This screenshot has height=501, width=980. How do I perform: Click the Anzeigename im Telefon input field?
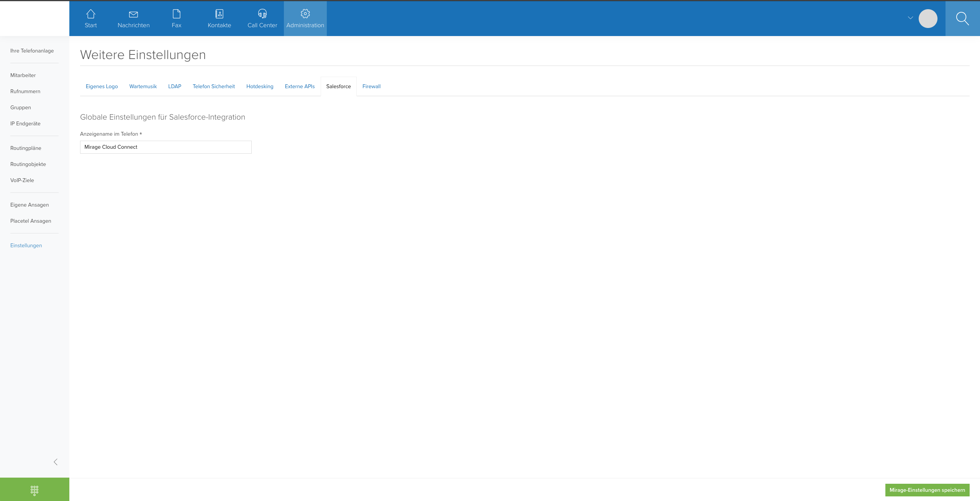(166, 147)
